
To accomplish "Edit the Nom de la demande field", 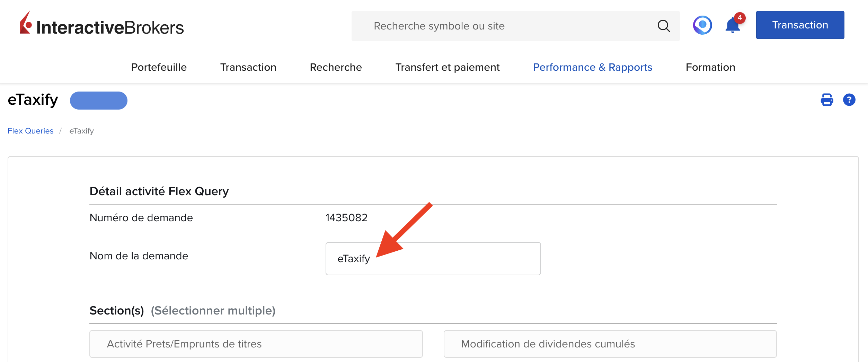I will pyautogui.click(x=433, y=259).
